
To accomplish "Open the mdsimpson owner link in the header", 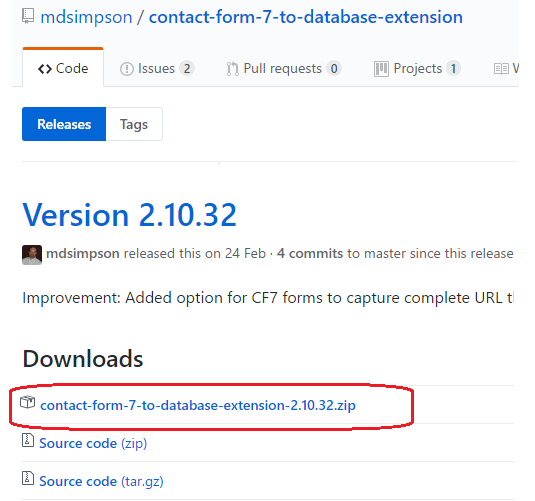I will tap(86, 17).
